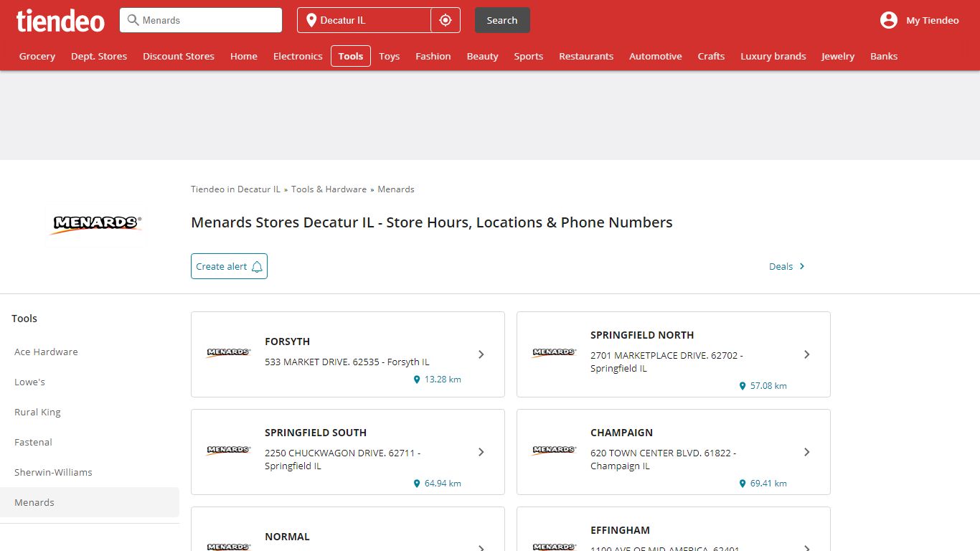Click Menards logo in Champaign card
This screenshot has width=980, height=551.
point(554,450)
